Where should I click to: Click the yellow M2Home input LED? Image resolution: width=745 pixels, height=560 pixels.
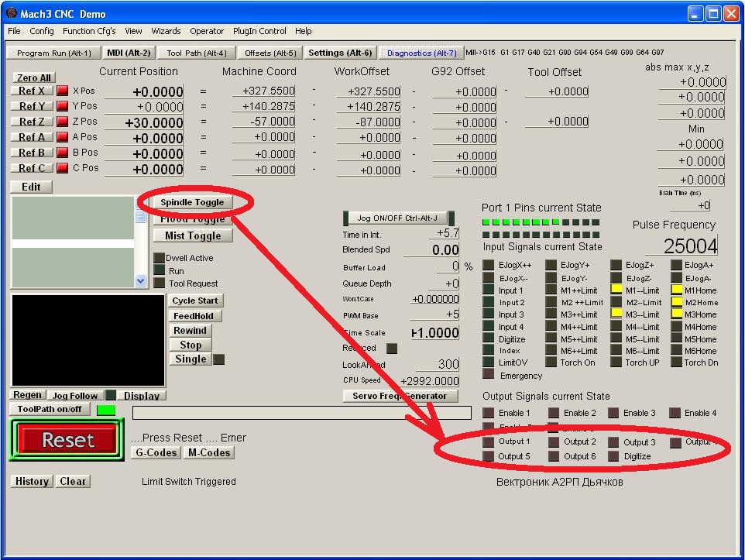click(x=677, y=302)
